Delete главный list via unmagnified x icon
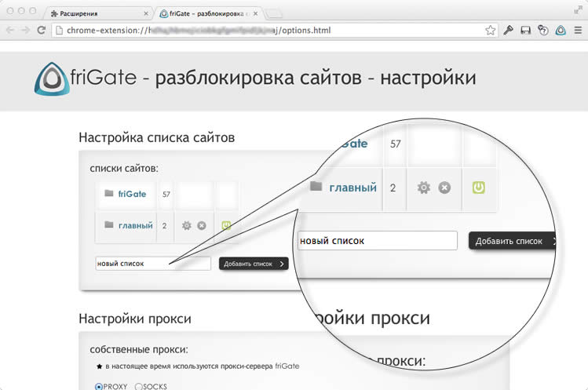The image size is (588, 390). click(202, 225)
